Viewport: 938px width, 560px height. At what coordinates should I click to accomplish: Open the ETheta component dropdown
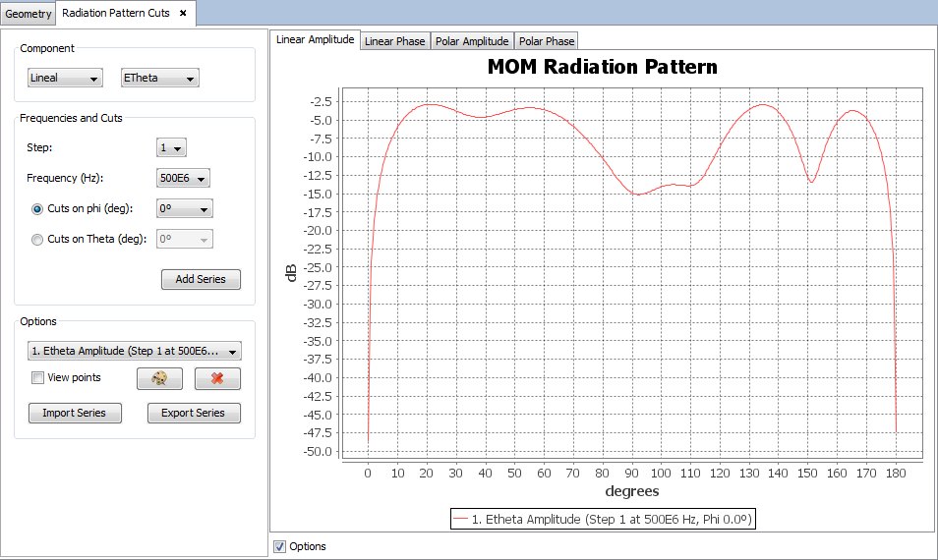coord(159,78)
